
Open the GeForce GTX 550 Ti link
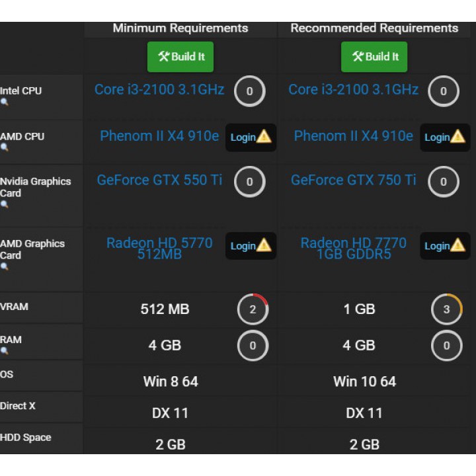point(159,180)
